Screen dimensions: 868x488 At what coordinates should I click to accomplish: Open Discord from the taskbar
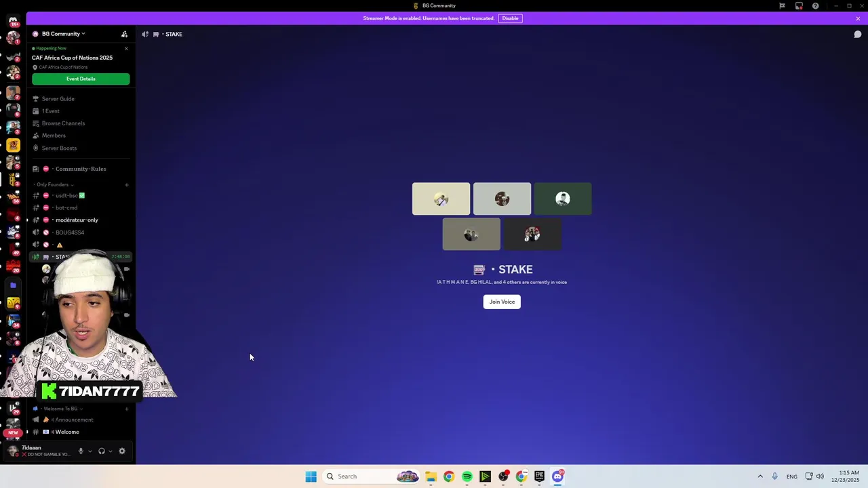click(x=557, y=476)
